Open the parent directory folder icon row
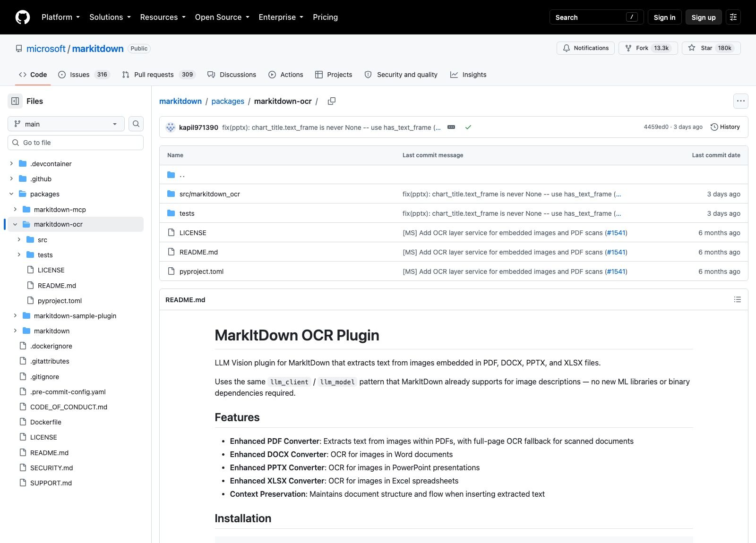 (171, 175)
